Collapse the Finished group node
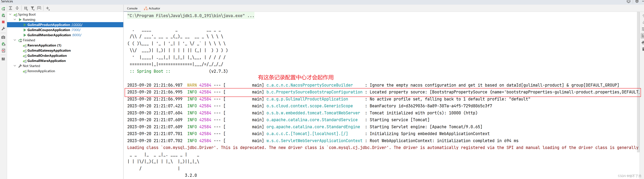 point(15,40)
